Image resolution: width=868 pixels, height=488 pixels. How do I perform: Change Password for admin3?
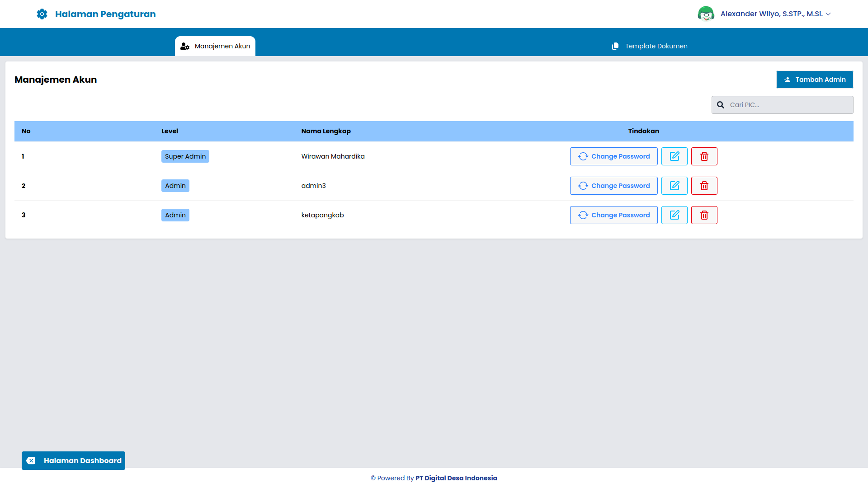click(613, 186)
